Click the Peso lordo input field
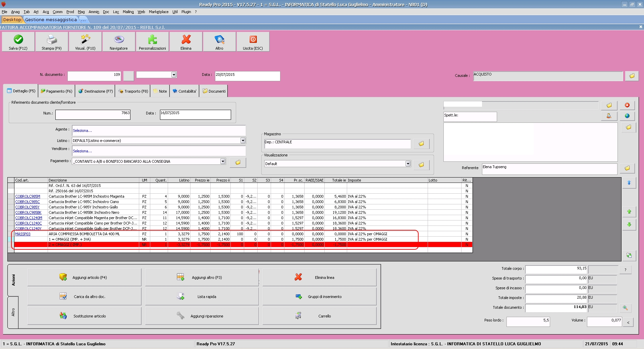The image size is (644, 349). pos(528,322)
